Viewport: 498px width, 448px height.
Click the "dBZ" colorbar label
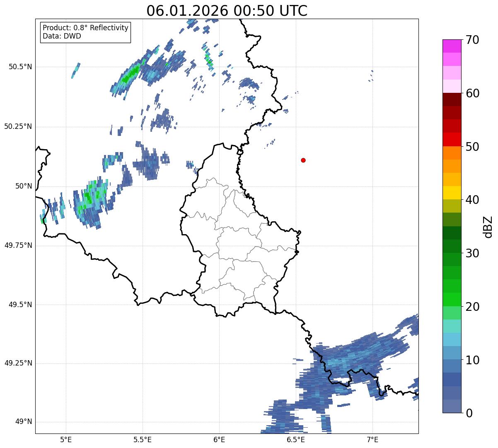(x=488, y=226)
